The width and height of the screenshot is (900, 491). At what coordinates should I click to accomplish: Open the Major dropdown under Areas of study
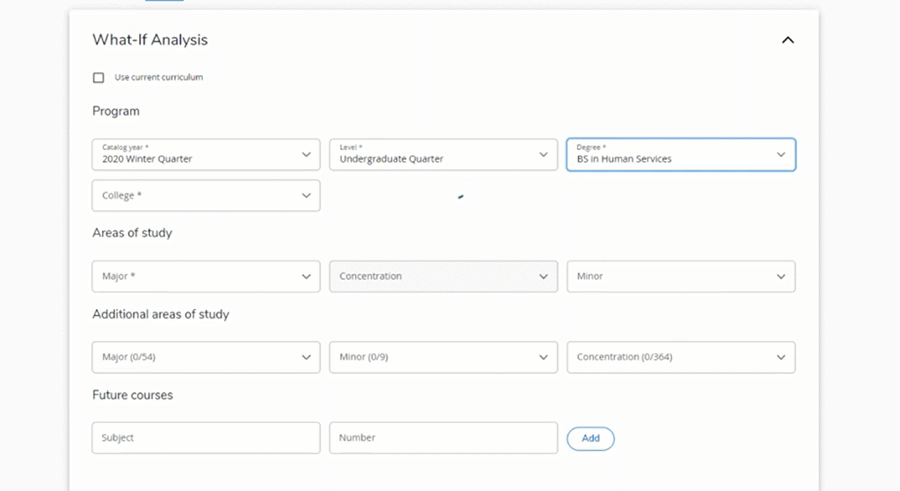coord(205,277)
